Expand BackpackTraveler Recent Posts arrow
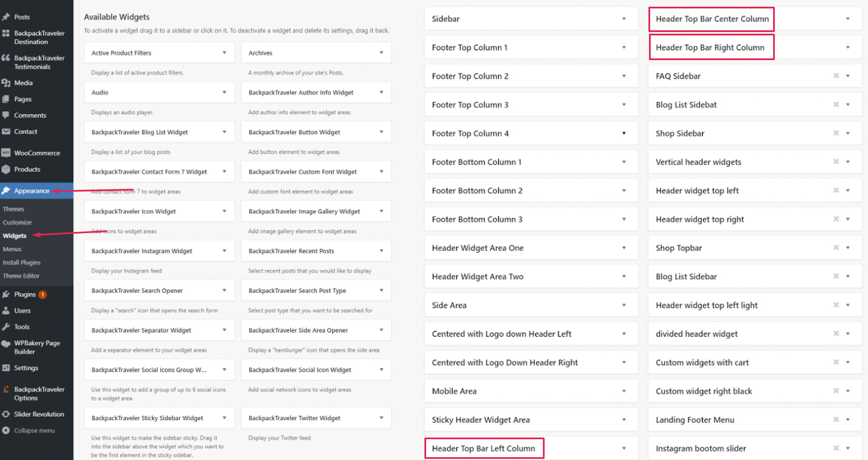Viewport: 868px width, 460px height. [381, 251]
